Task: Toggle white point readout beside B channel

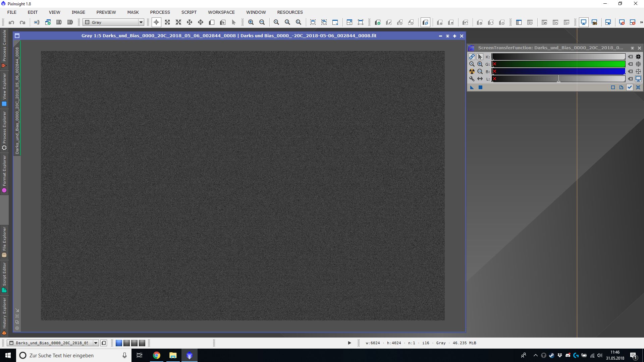Action: [638, 71]
